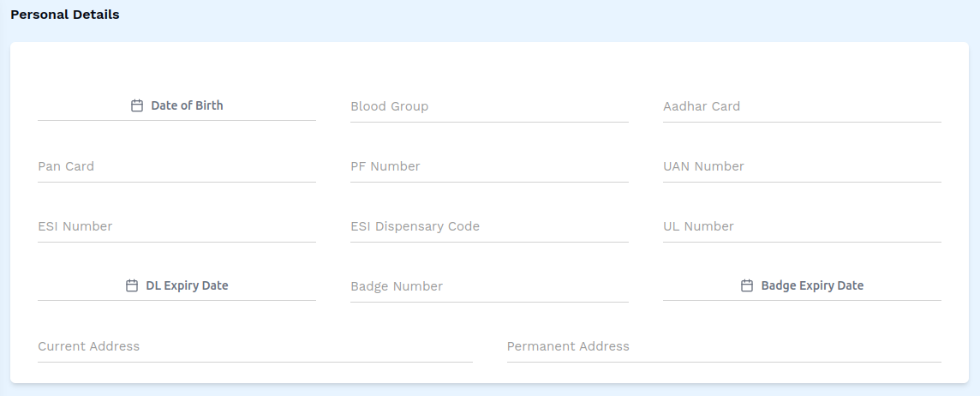This screenshot has height=396, width=980.
Task: Click into the Aadhar Card input
Action: (x=802, y=107)
